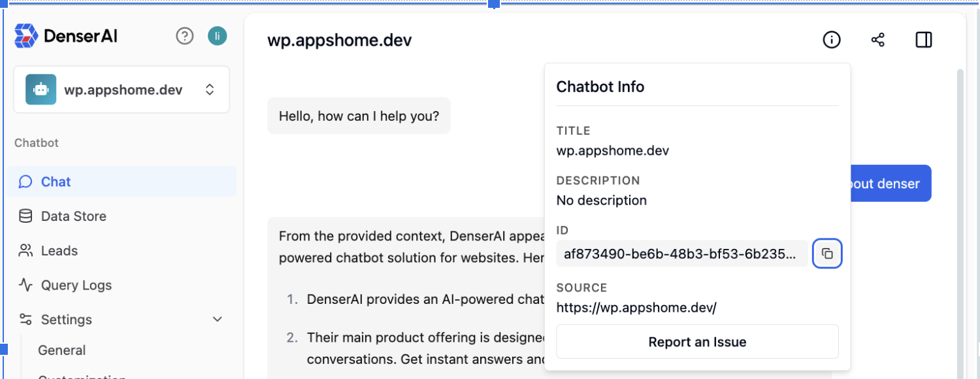Click the Report an Issue button

pos(696,341)
